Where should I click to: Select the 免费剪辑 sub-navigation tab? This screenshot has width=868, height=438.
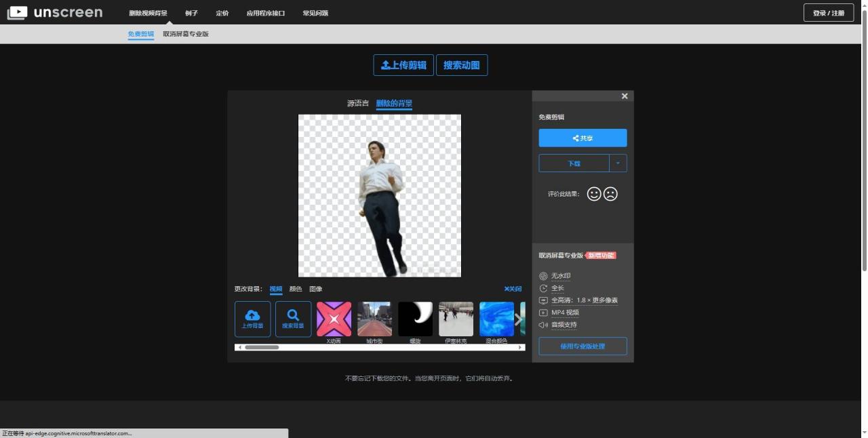coord(141,34)
